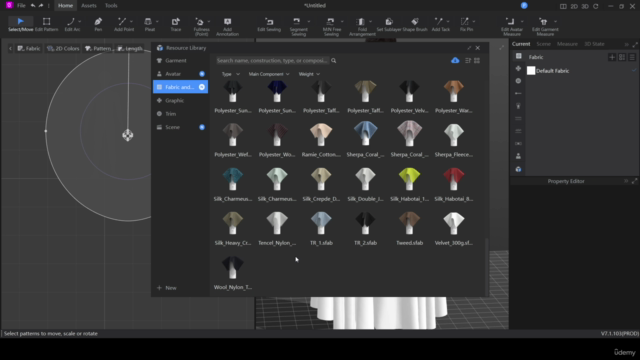Toggle the Fabric display button in 2D window

click(29, 48)
